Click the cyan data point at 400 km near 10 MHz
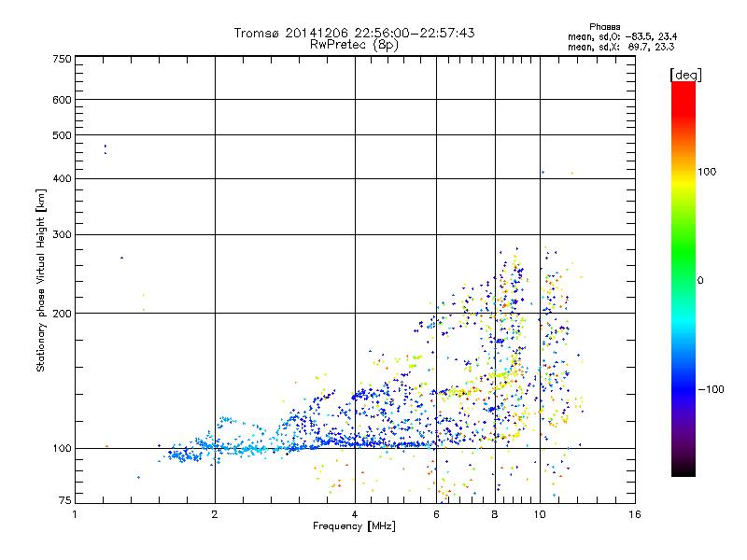The width and height of the screenshot is (747, 560). (x=543, y=173)
